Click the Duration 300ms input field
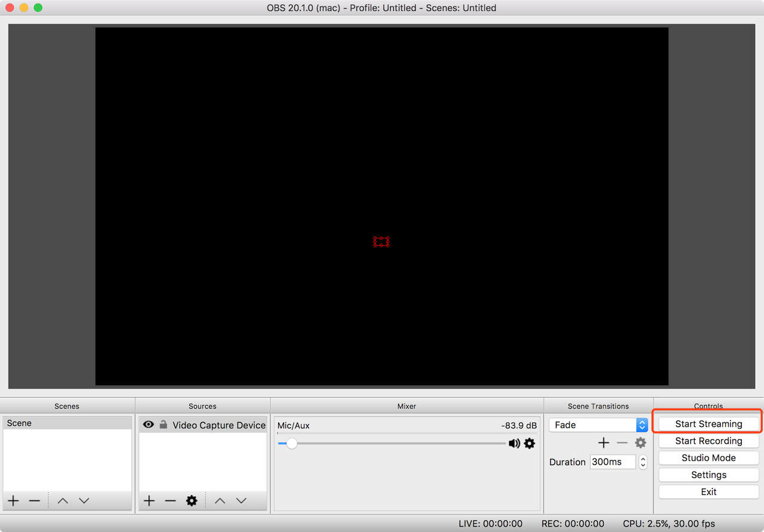This screenshot has height=532, width=764. coord(613,462)
